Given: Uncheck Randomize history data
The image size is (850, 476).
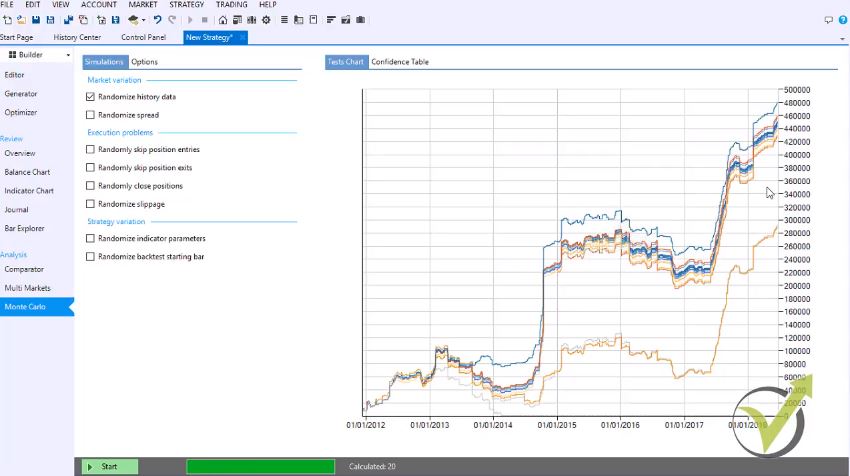Looking at the screenshot, I should click(91, 97).
